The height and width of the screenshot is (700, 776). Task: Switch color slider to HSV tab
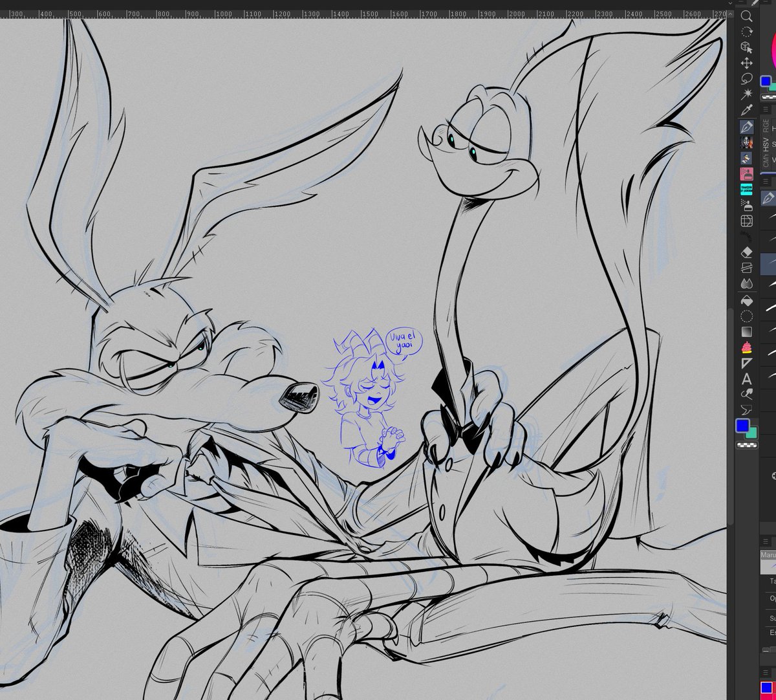(x=766, y=144)
